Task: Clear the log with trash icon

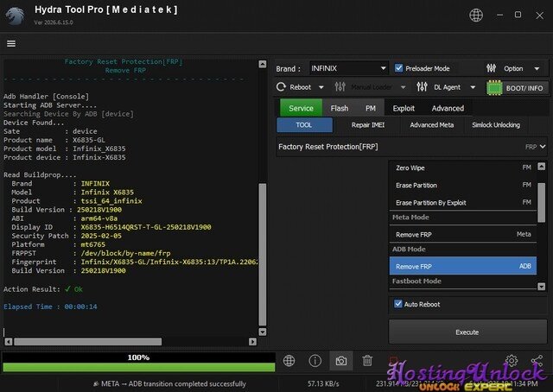Action: [x=367, y=361]
